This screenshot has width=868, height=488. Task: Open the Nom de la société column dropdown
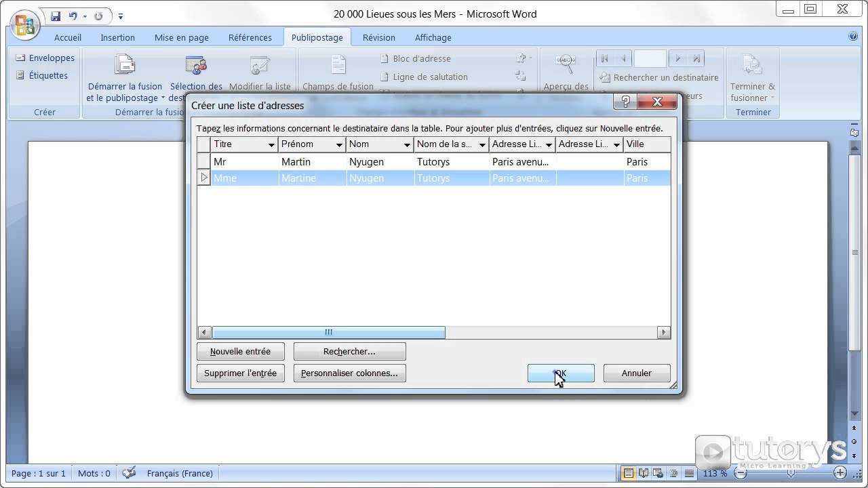(x=482, y=144)
